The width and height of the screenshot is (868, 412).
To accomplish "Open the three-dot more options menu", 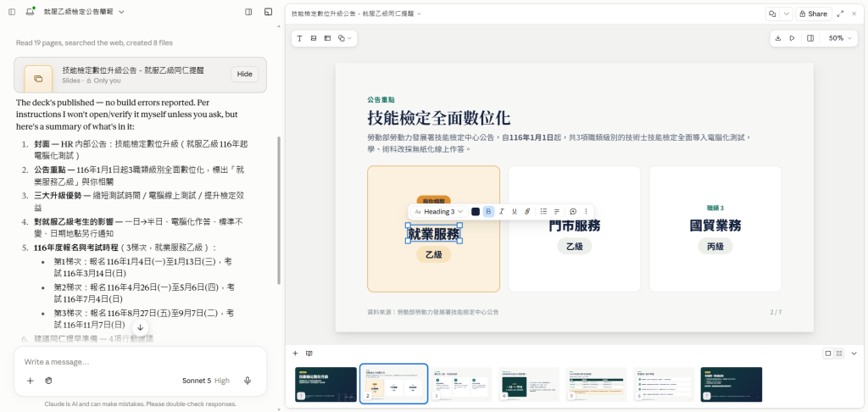I will (x=587, y=212).
